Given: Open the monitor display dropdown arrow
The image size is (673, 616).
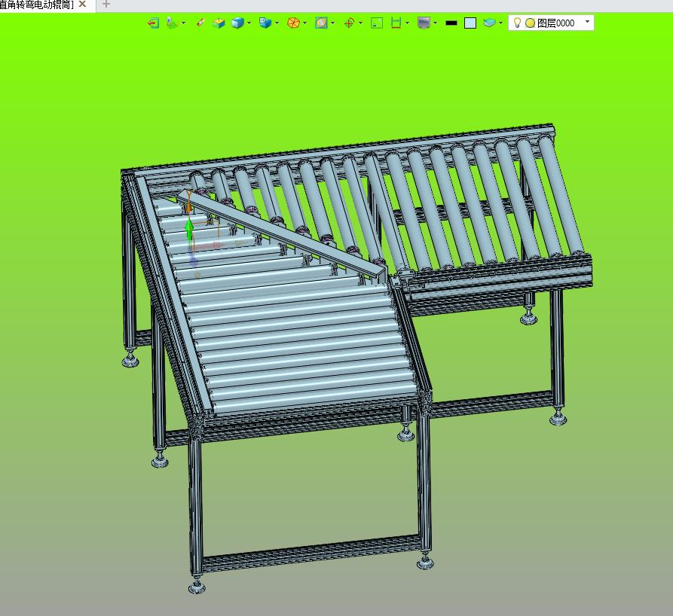Looking at the screenshot, I should point(435,23).
